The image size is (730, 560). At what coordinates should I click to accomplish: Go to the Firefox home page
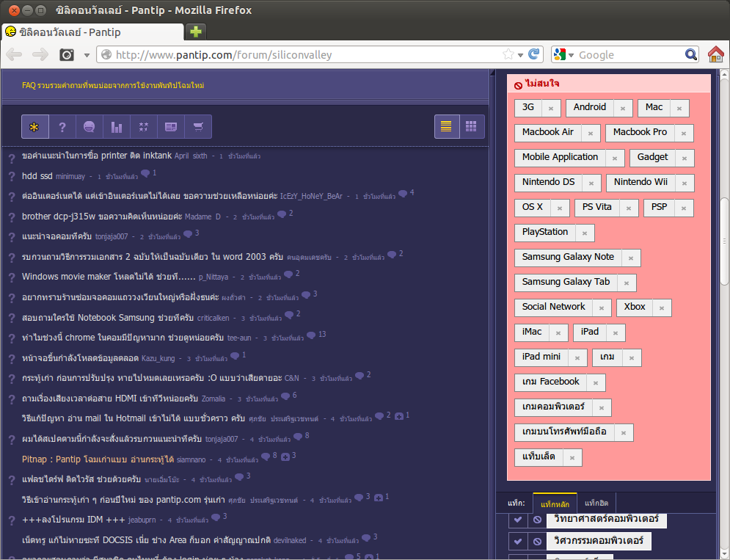[716, 54]
